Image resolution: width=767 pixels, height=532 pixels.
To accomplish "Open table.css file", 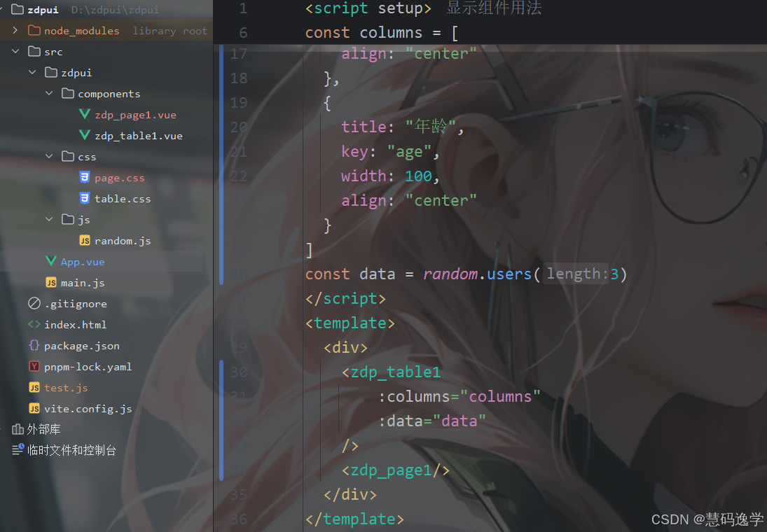I will click(123, 199).
